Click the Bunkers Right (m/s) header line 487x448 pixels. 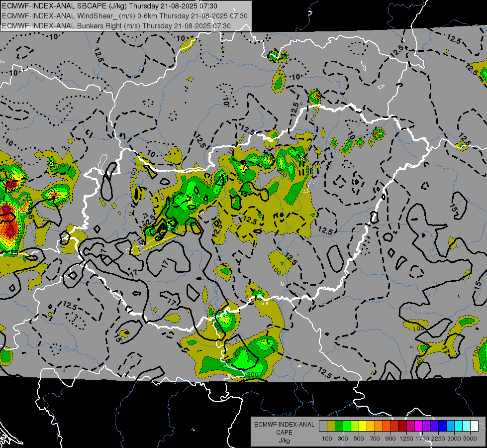[116, 26]
